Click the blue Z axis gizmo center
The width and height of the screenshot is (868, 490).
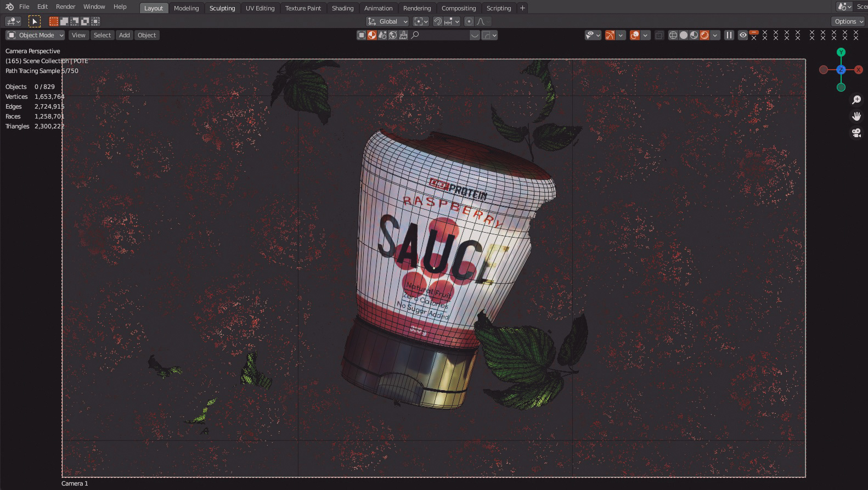(841, 70)
